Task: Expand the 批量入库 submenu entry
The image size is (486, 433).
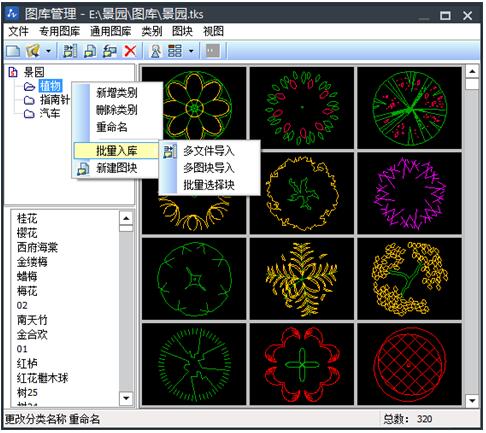Action: point(116,151)
